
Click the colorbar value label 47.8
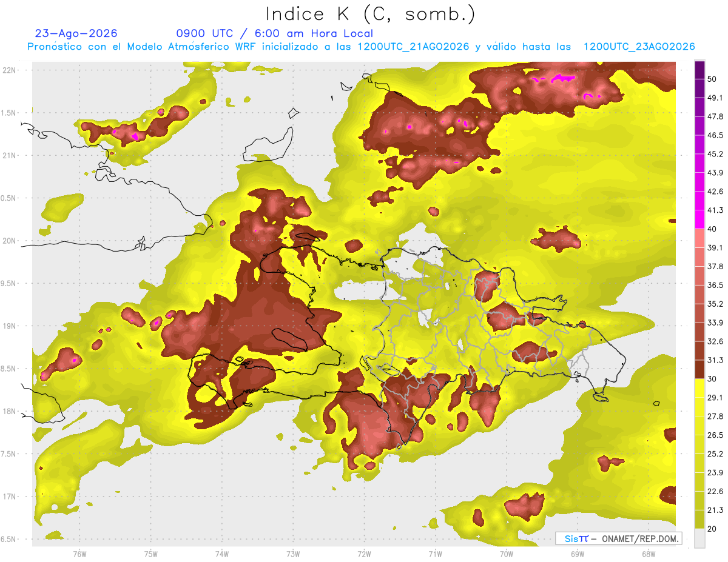715,116
